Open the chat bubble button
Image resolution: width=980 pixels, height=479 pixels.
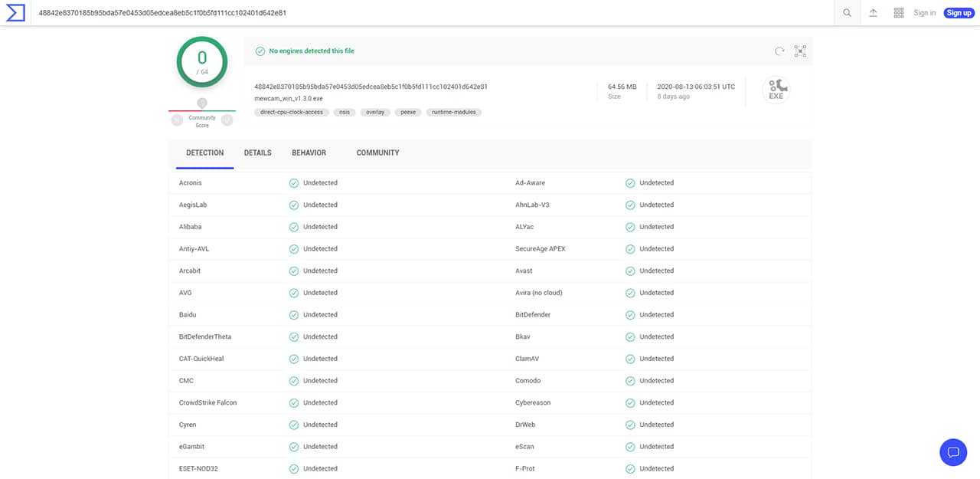pos(953,452)
